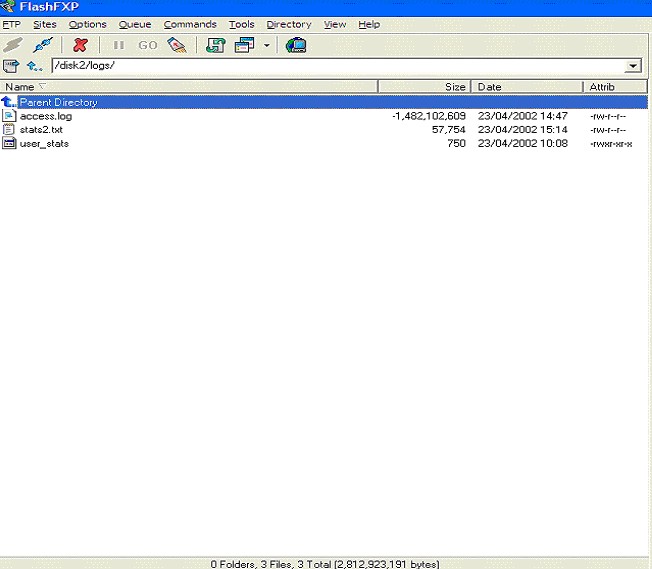This screenshot has height=569, width=652.
Task: Open the Sites menu
Action: (45, 24)
